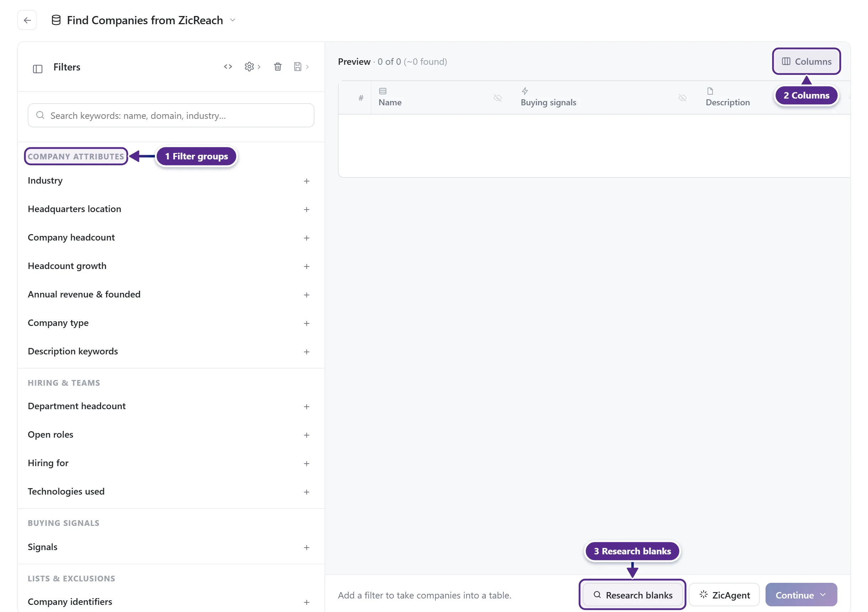Add the Open roles filter plus icon
Screen dimensions: 868x612
[307, 435]
